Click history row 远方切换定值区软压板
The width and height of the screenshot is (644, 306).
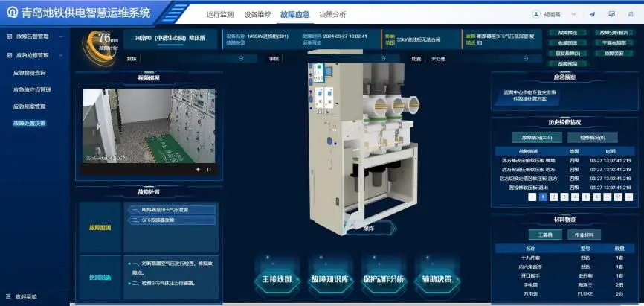coord(564,179)
